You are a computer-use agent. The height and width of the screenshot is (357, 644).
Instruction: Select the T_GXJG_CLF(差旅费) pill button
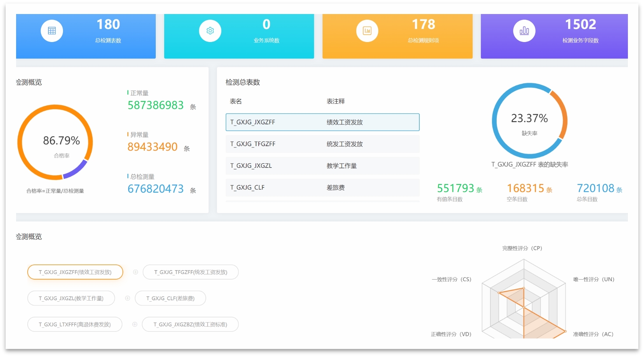(170, 298)
